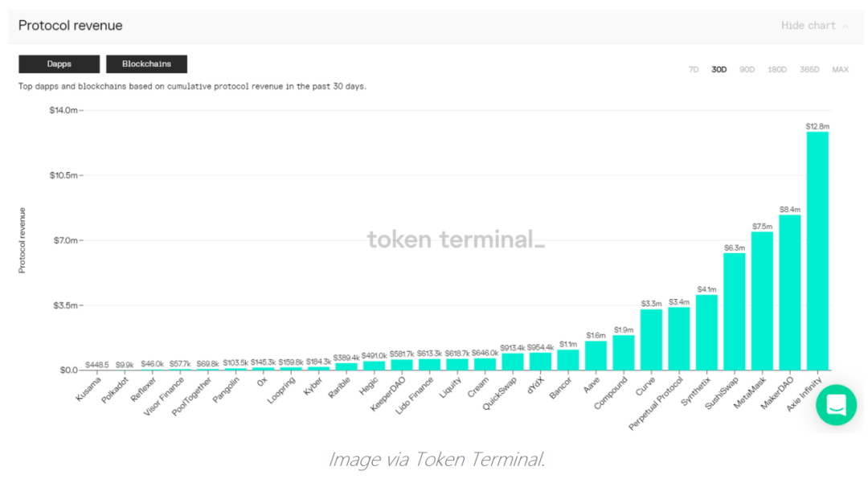The image size is (868, 479).
Task: Click the Synthetix revenue bar
Action: [706, 333]
